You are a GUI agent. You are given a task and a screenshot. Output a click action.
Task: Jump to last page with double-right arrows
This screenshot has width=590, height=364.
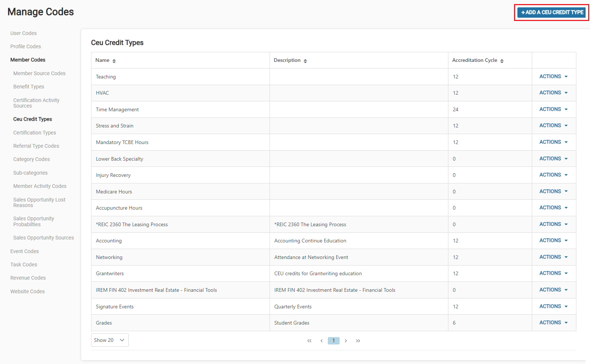pyautogui.click(x=358, y=341)
